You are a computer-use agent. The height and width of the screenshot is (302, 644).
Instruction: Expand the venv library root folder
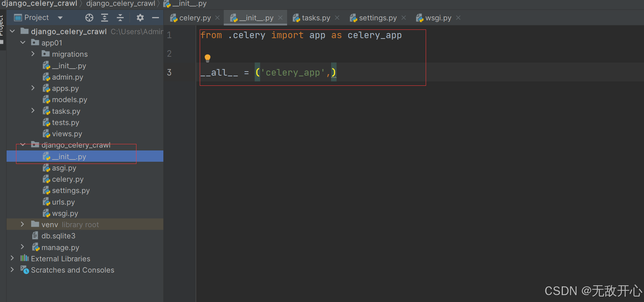pyautogui.click(x=23, y=224)
